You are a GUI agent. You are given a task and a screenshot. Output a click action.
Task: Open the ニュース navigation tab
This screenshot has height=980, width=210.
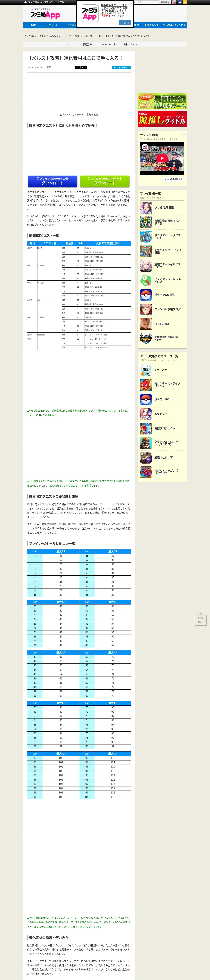click(53, 25)
